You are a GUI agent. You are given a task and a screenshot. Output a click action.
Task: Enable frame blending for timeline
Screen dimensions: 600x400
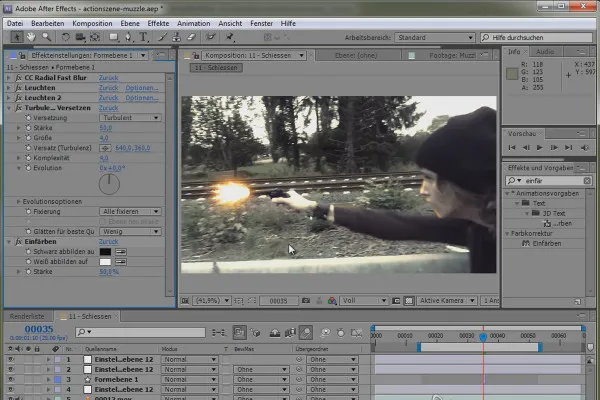tap(290, 333)
